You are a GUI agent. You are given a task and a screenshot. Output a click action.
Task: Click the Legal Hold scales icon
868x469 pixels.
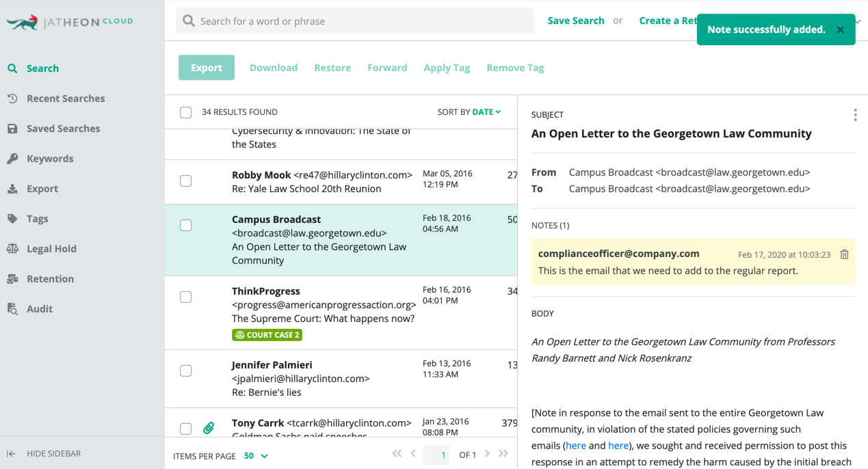(x=12, y=249)
